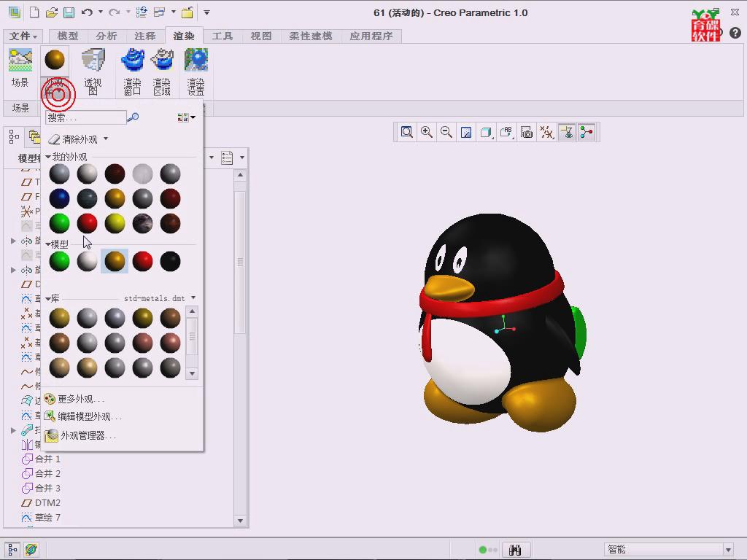This screenshot has height=560, width=747.
Task: Redo the last undone action
Action: coord(115,12)
